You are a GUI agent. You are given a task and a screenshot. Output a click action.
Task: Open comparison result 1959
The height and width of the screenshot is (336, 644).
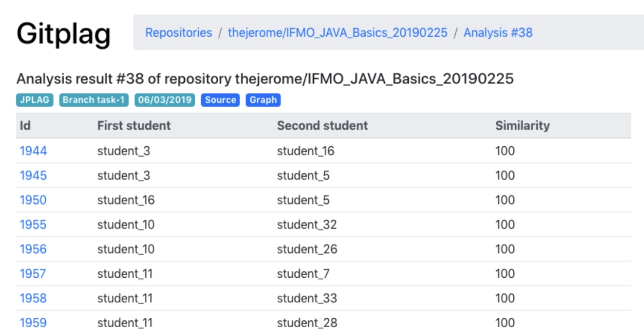tap(33, 323)
